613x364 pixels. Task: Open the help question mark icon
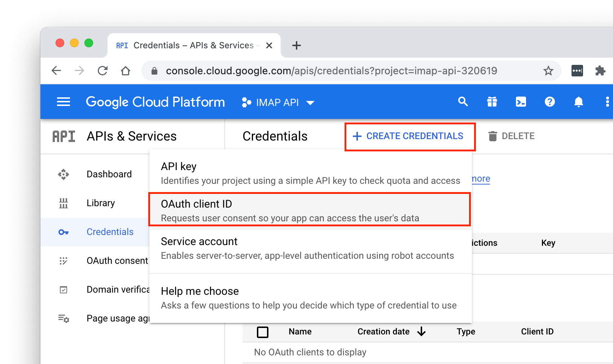click(x=550, y=102)
